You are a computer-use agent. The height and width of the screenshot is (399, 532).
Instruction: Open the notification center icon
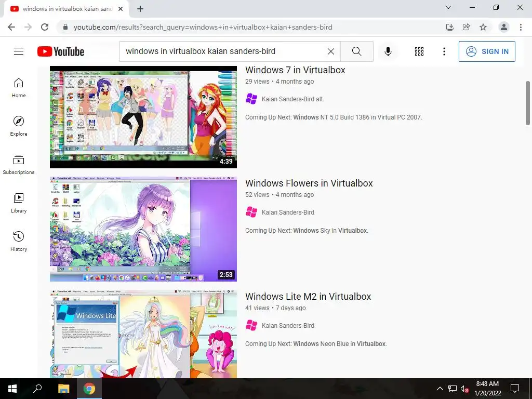(515, 389)
